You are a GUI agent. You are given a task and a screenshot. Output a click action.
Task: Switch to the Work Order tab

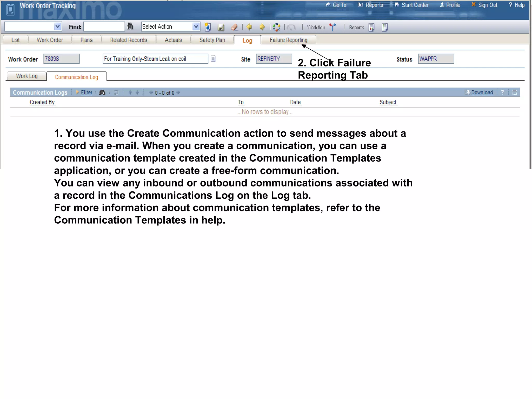click(50, 40)
